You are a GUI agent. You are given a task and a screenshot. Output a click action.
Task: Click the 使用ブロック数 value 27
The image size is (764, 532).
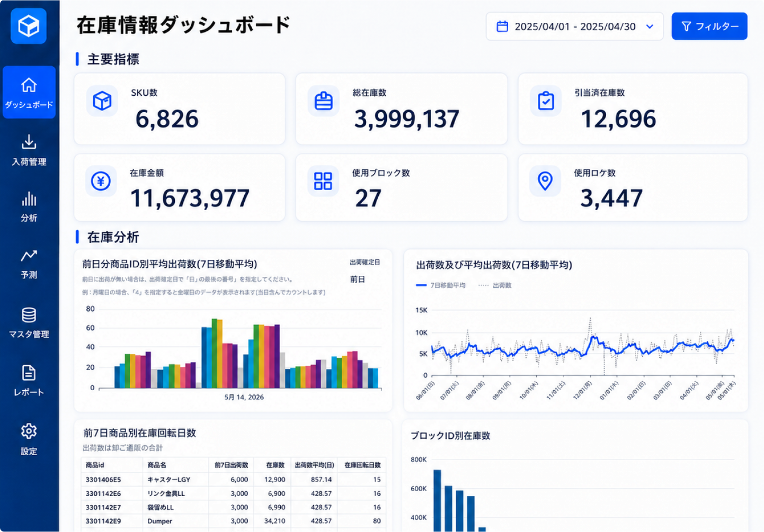(x=368, y=199)
